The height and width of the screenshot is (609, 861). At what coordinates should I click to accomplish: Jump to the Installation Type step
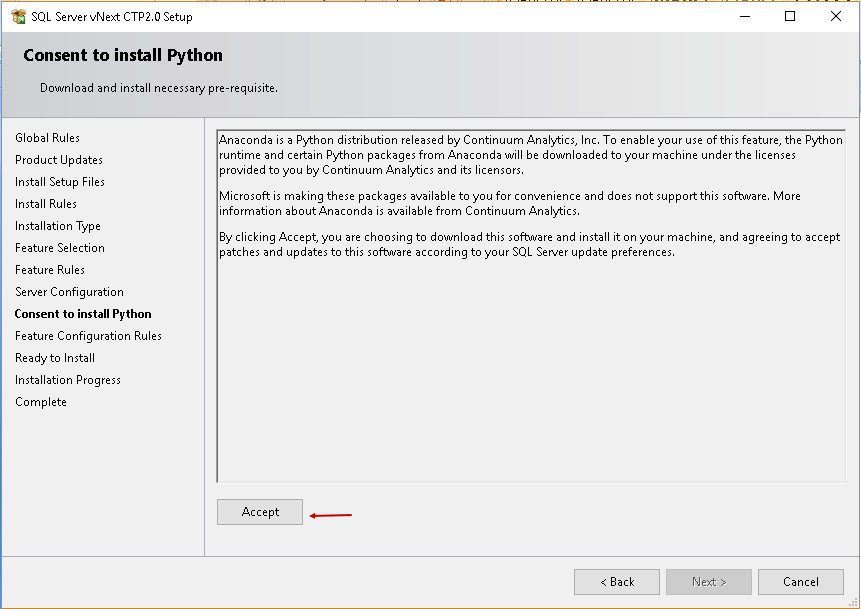(58, 226)
